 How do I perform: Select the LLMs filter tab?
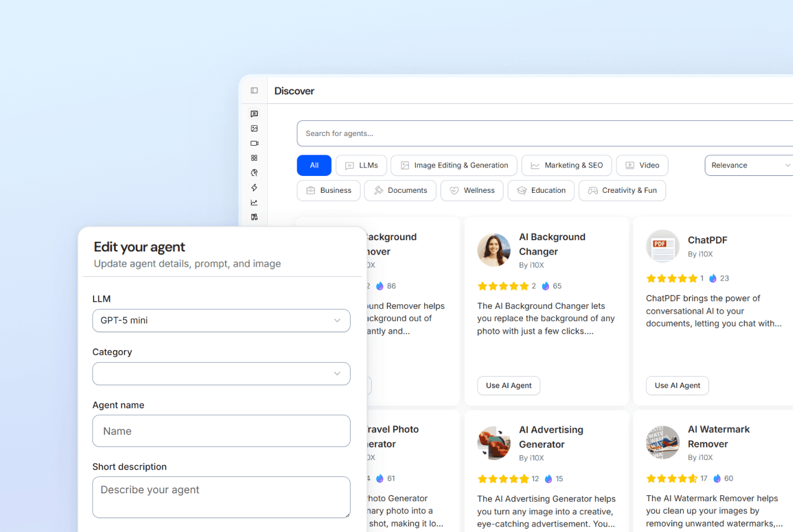[361, 166]
